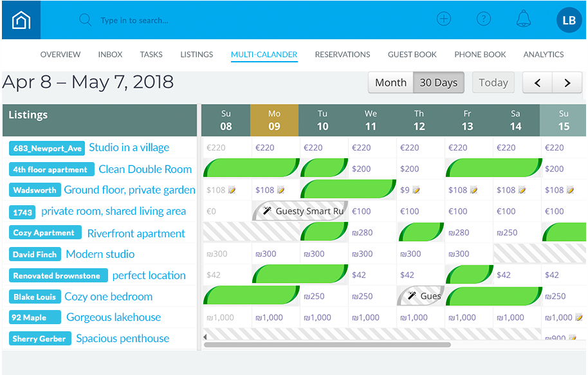588x375 pixels.
Task: Open the help question mark icon
Action: [x=483, y=19]
